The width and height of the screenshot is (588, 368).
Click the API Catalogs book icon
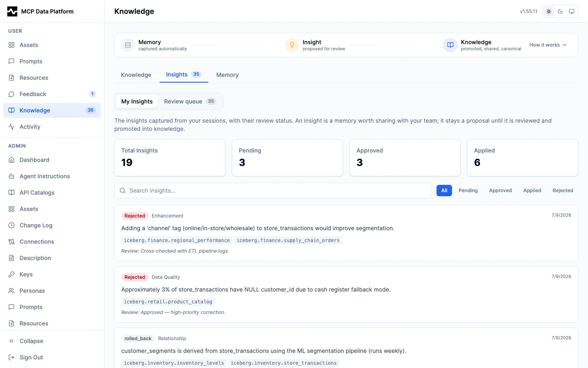pos(11,193)
